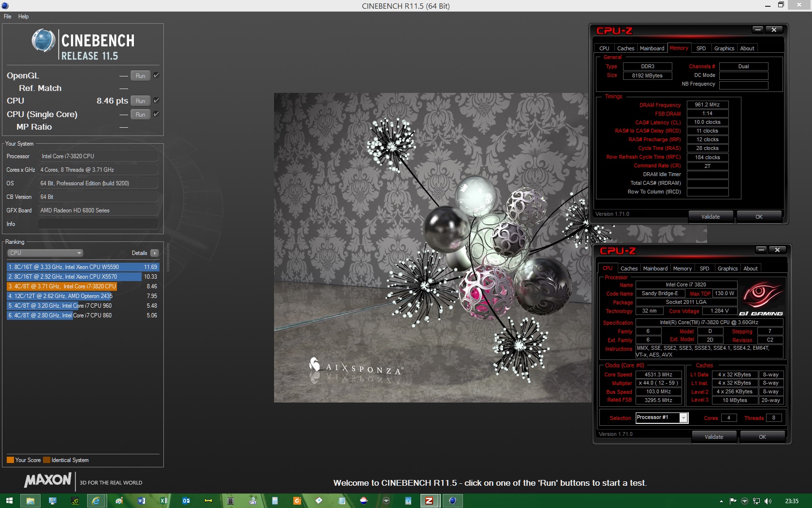Switch to CPU-Z via red Z taskbar icon

[429, 501]
